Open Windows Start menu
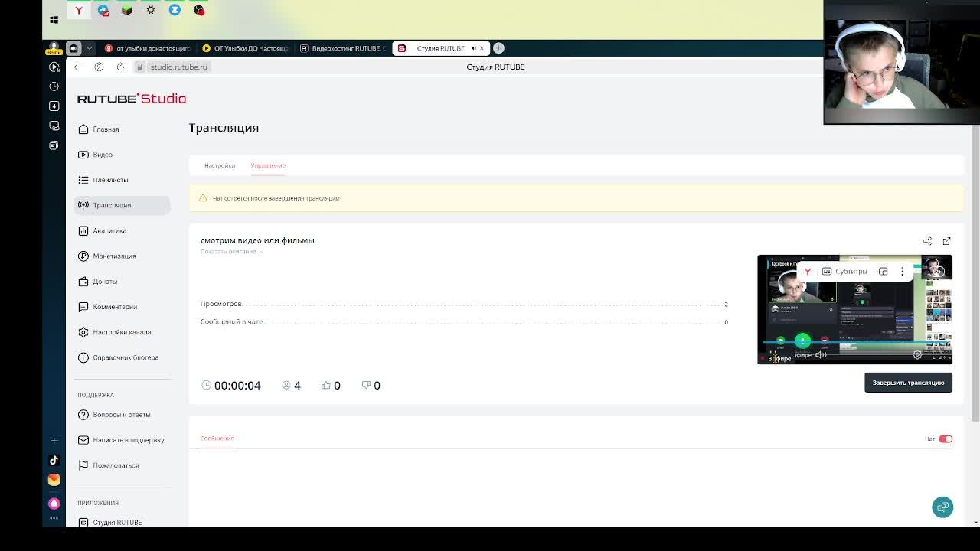This screenshot has height=551, width=980. coord(54,19)
